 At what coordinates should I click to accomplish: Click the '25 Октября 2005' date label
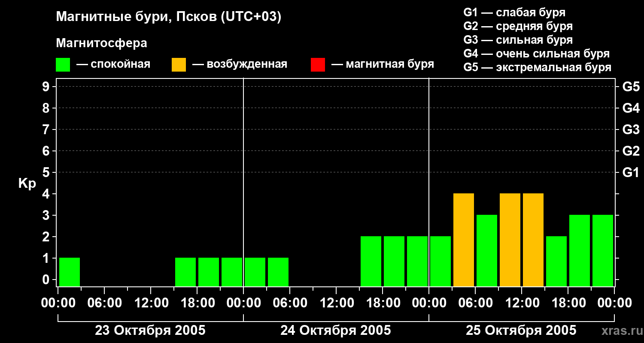point(521,331)
